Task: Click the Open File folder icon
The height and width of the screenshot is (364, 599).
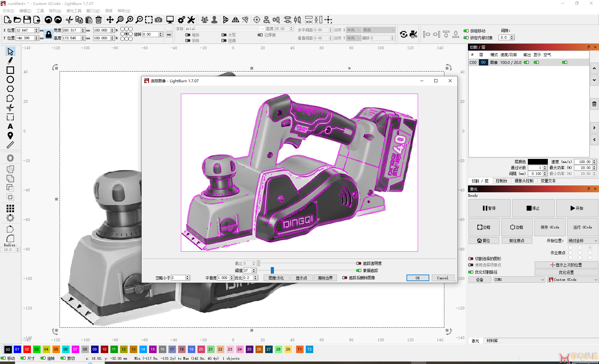Action: [17, 20]
